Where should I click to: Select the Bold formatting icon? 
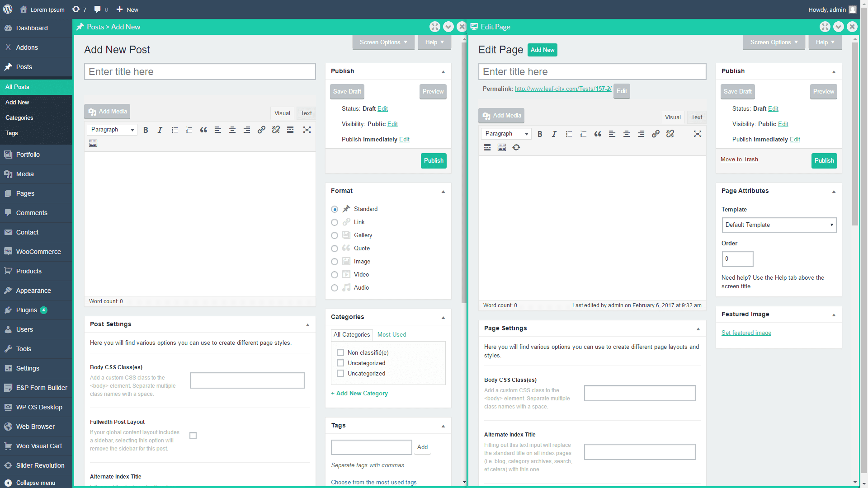tap(146, 130)
